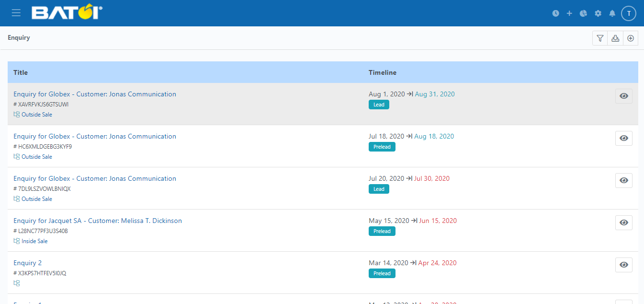Click the start date Jul 20, 2020

click(386, 178)
